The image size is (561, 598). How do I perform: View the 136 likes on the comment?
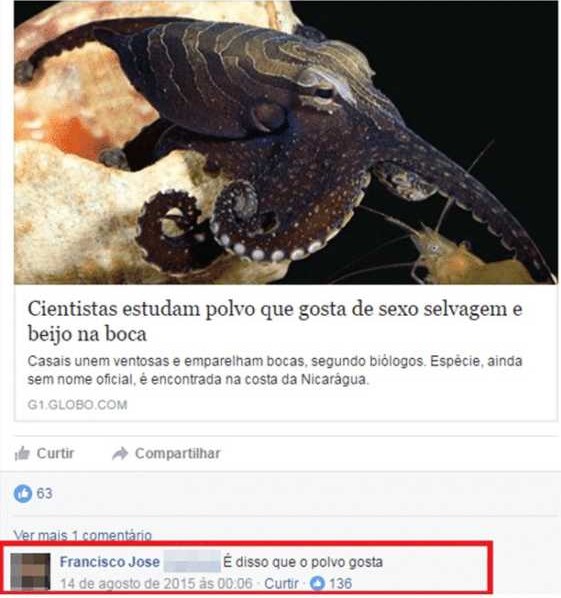point(341,583)
